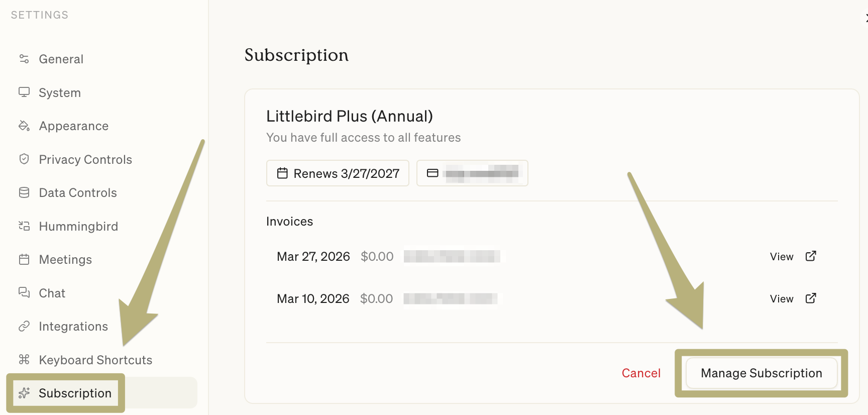Click the Appearance paint bucket icon
The height and width of the screenshot is (415, 868).
point(24,126)
